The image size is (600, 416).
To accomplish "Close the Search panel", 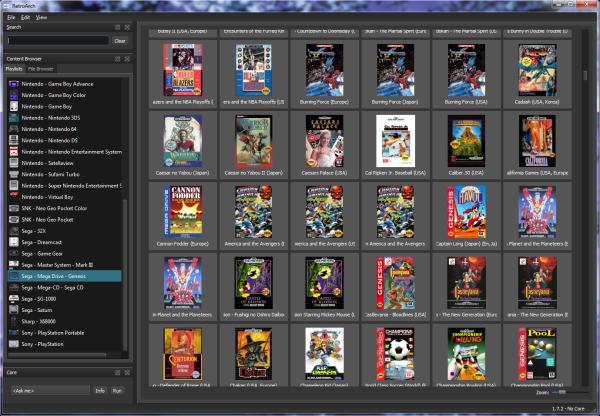I will click(127, 27).
